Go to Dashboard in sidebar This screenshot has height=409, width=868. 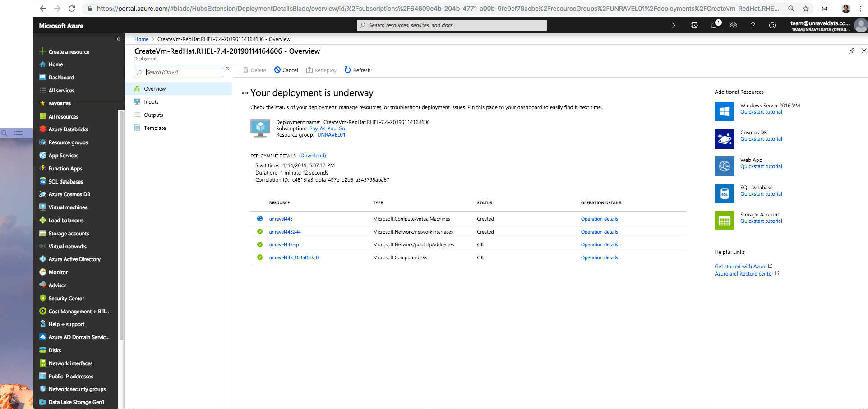(61, 78)
